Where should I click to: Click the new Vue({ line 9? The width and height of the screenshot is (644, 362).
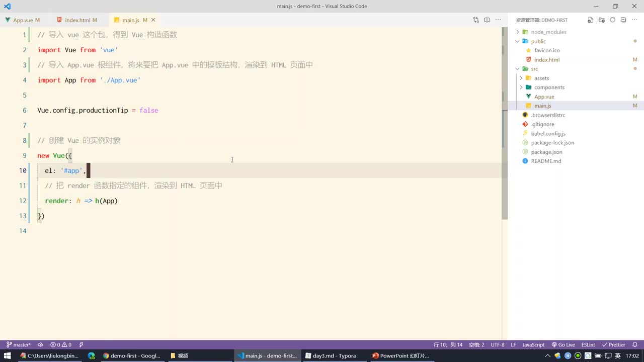[55, 155]
